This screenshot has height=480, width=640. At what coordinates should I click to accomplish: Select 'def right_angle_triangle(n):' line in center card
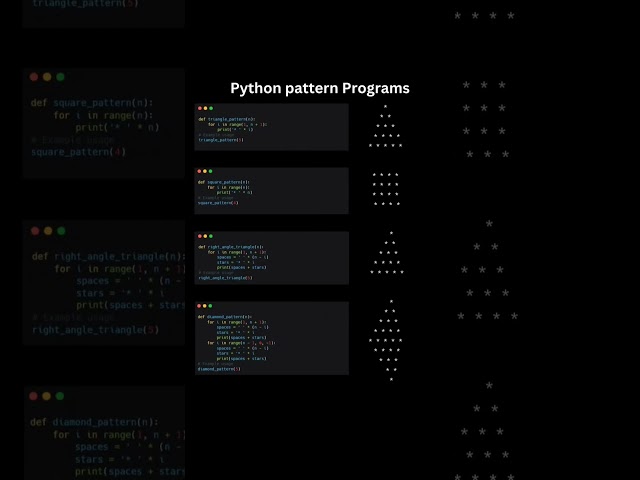coord(231,247)
